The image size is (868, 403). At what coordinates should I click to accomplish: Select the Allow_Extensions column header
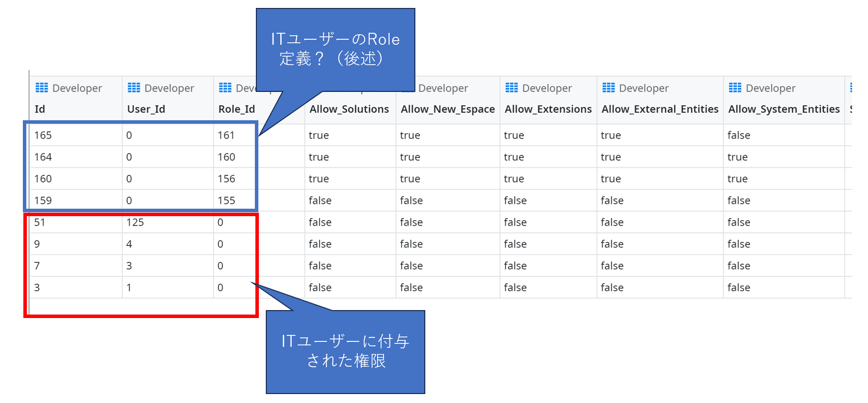tap(548, 109)
